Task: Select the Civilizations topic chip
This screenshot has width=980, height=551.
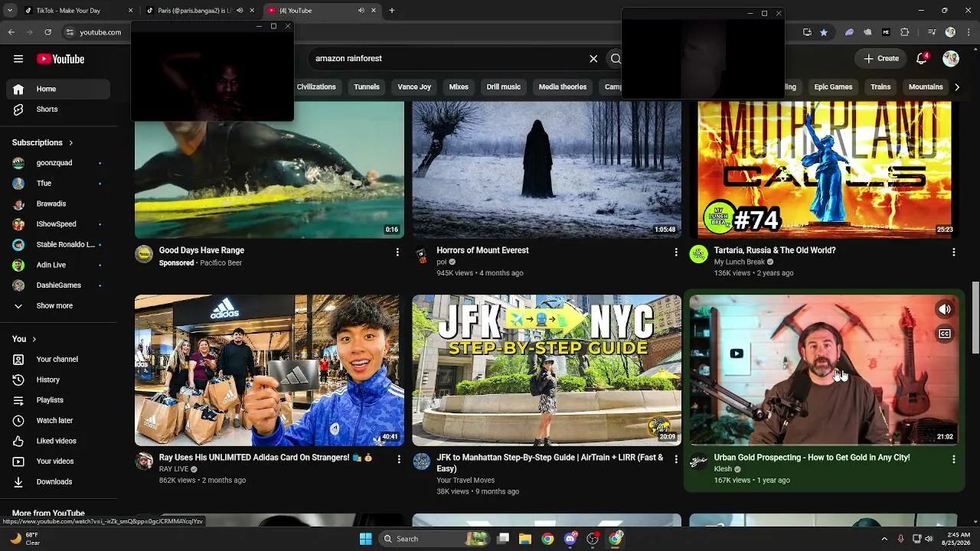Action: coord(316,87)
